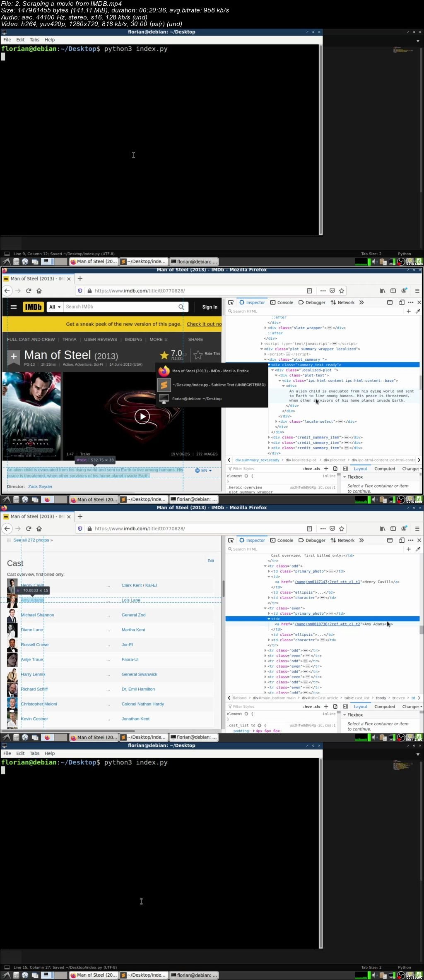This screenshot has width=424, height=980.
Task: Add a new node with plus in the Cast-list DevTools
Action: click(409, 549)
